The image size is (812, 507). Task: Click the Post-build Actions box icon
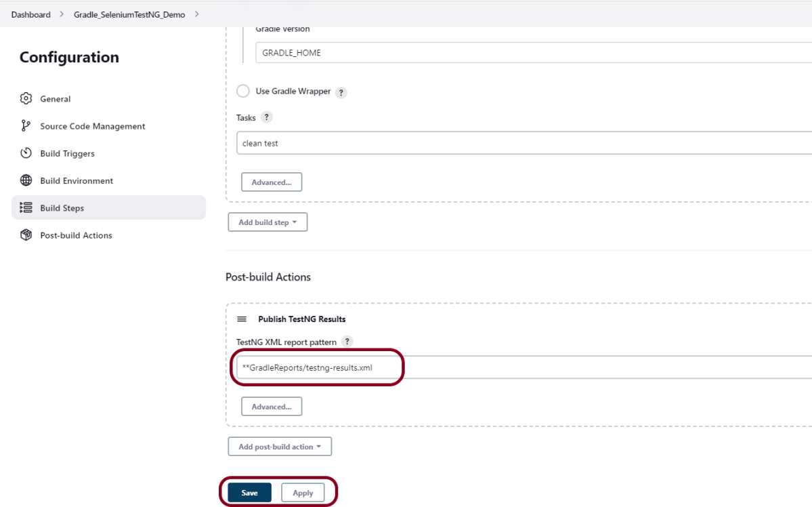pos(26,235)
